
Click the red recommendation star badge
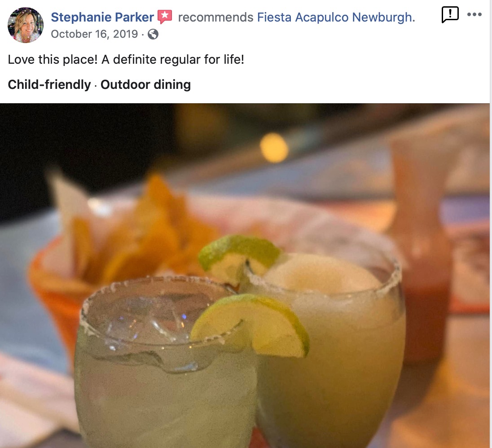tap(165, 17)
